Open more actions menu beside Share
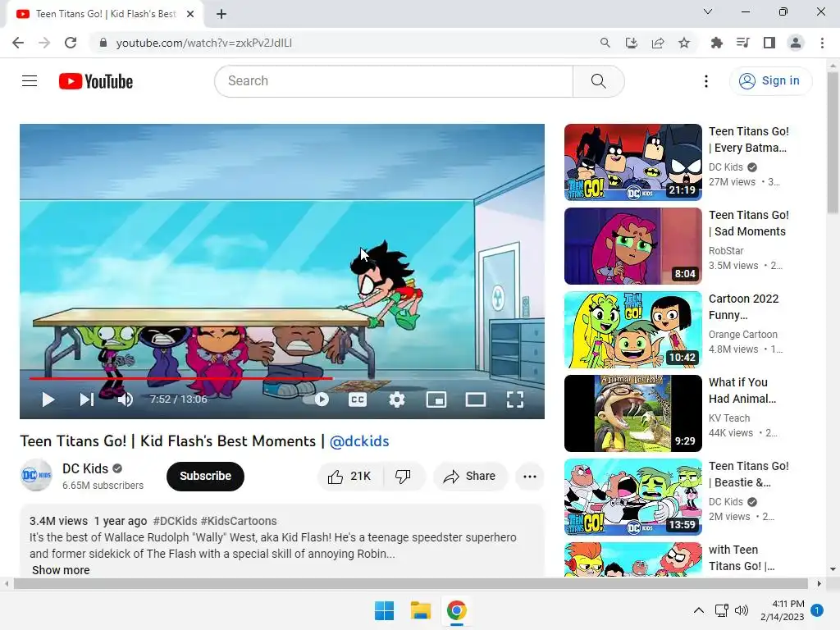840x630 pixels. [530, 477]
